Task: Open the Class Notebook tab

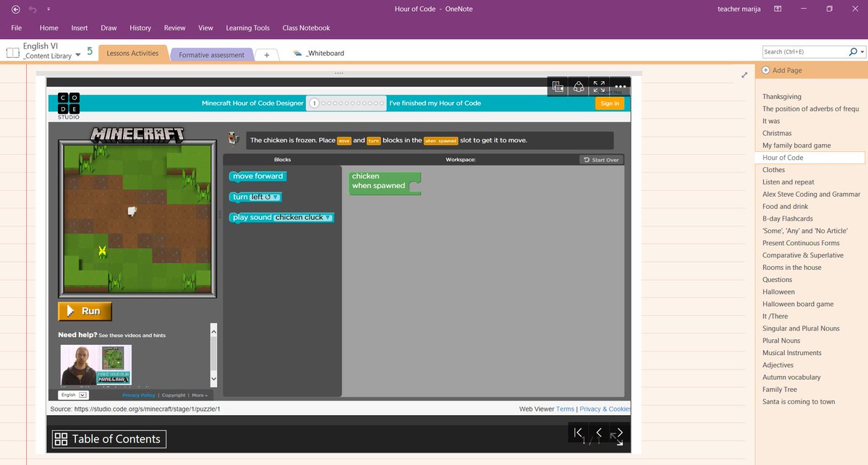Action: click(x=306, y=27)
